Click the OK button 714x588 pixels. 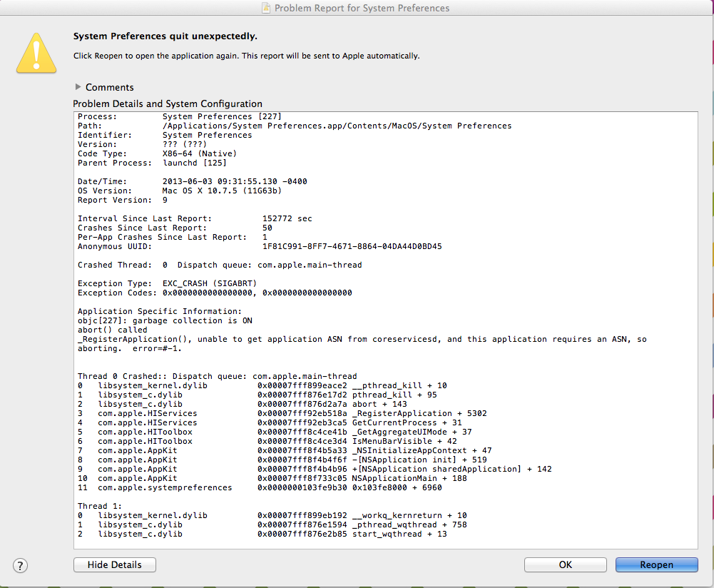tap(565, 564)
